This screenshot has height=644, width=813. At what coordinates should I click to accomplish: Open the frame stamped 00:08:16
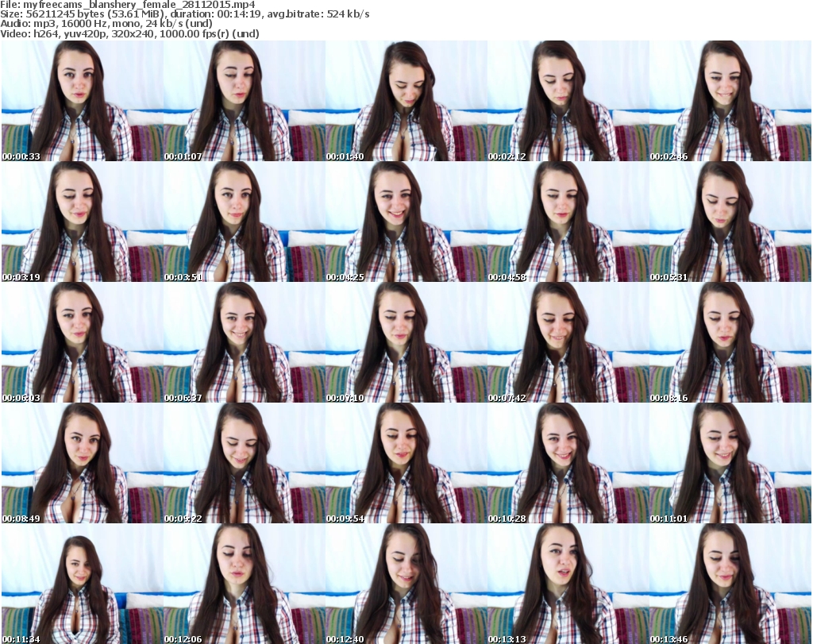(x=730, y=342)
